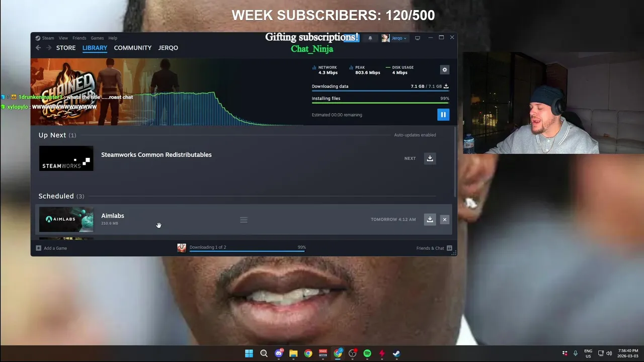This screenshot has width=644, height=362.
Task: Click the Steam downloads list scrollbar
Action: click(455, 161)
